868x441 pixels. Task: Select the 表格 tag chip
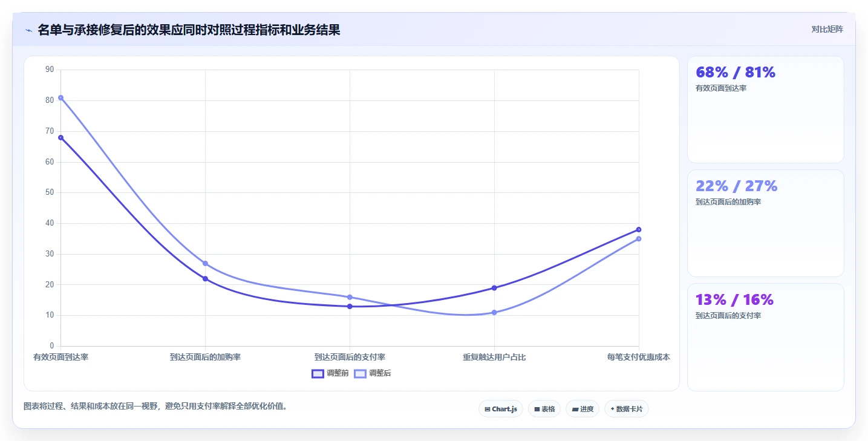[544, 409]
